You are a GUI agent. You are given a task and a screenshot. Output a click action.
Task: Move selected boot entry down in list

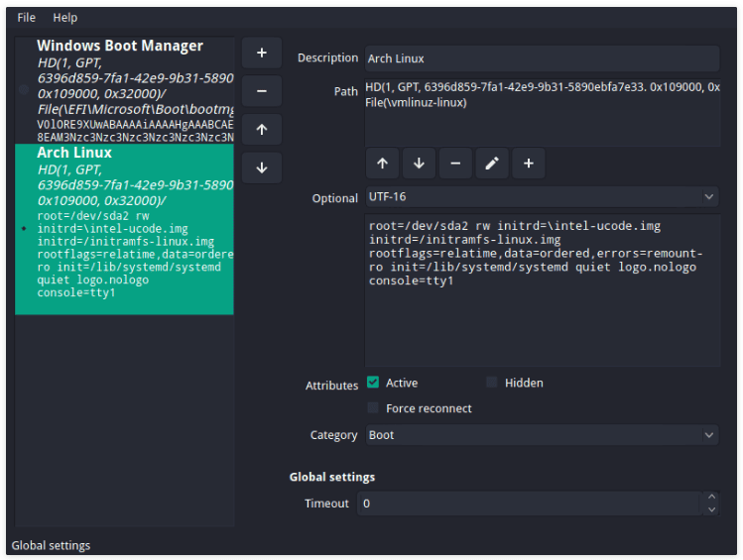262,168
